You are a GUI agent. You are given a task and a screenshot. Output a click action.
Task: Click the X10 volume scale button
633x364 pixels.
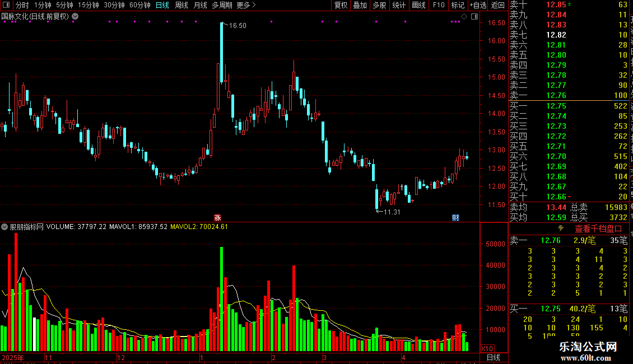click(487, 349)
